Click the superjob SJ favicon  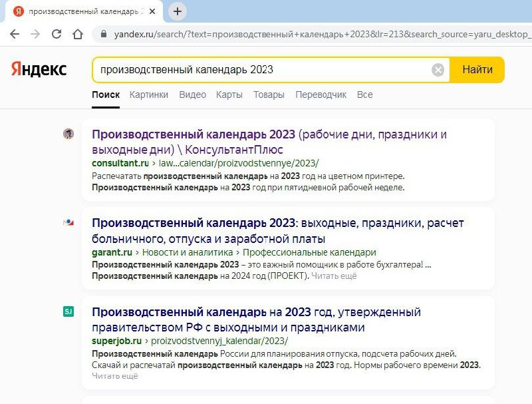[x=68, y=311]
